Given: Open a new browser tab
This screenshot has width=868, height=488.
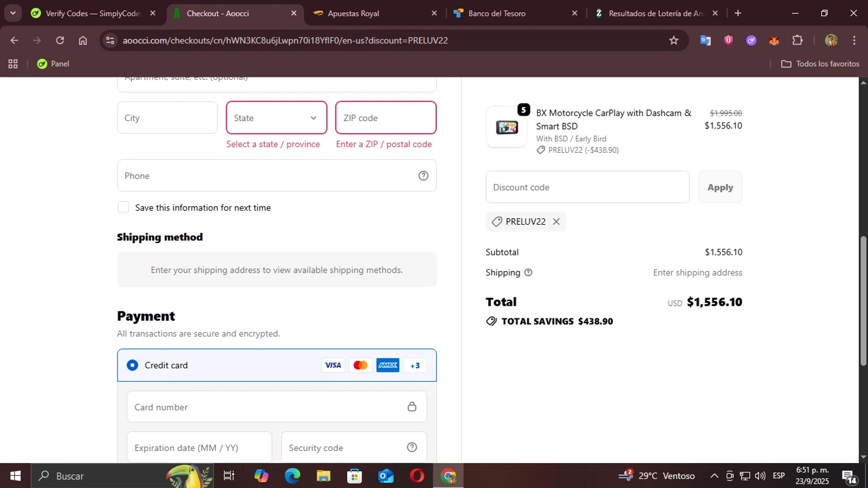Looking at the screenshot, I should [738, 13].
